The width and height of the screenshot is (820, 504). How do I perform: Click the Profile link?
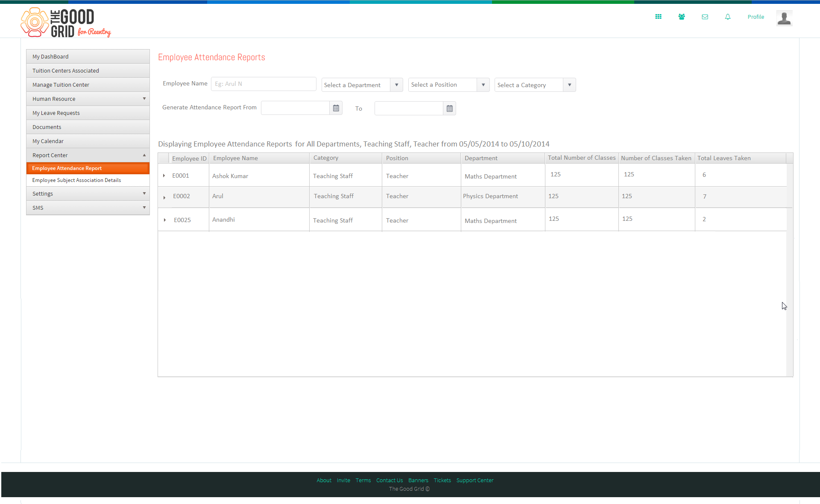pyautogui.click(x=756, y=17)
